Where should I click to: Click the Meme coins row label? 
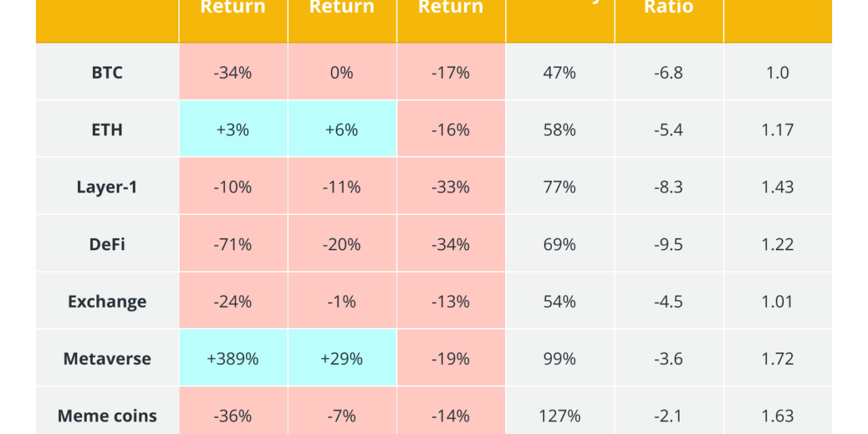[107, 415]
